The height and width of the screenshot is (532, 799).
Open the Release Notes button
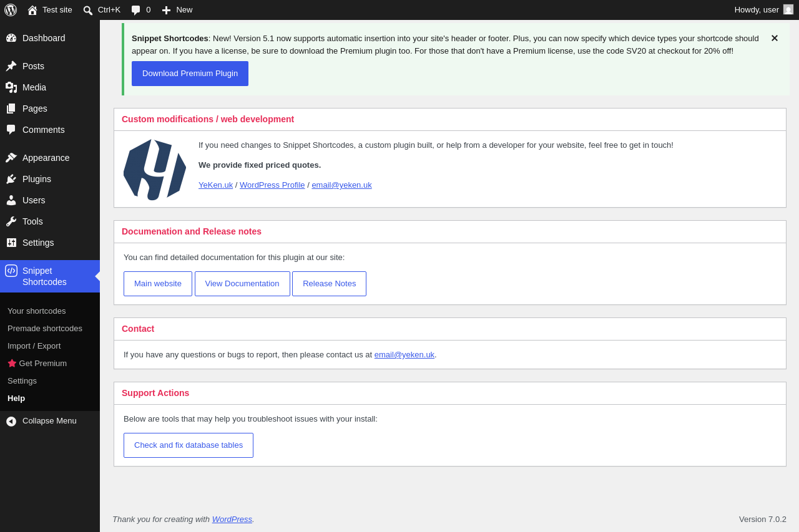330,284
